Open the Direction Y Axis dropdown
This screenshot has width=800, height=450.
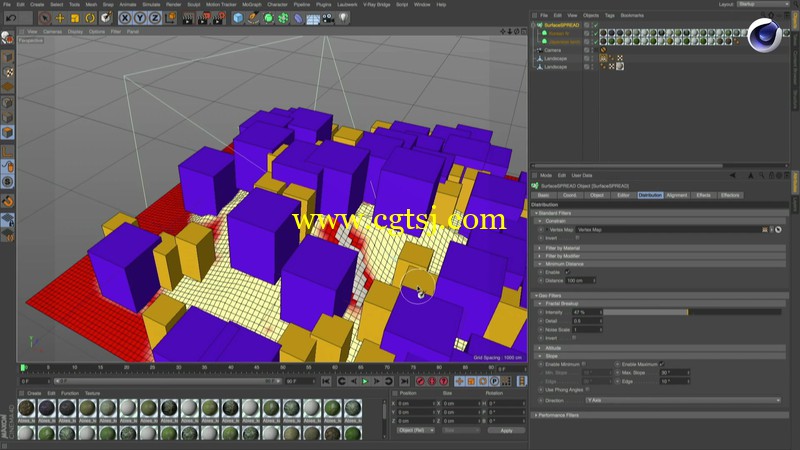(x=683, y=401)
